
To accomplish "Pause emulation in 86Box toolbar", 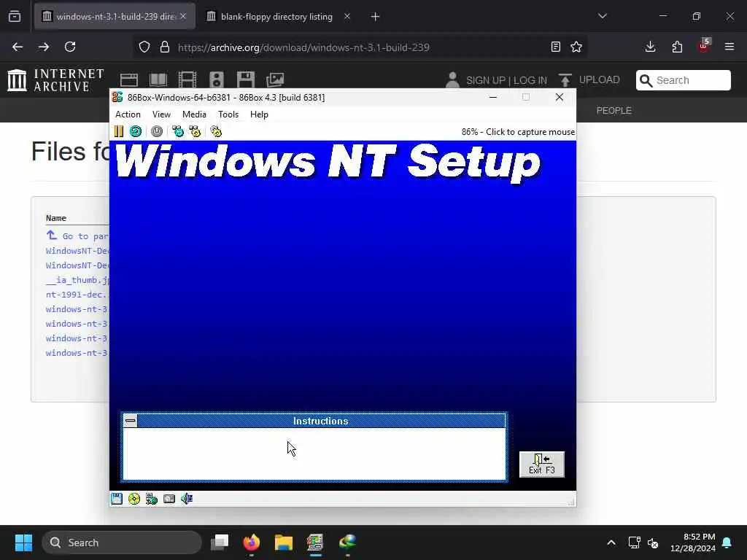I will coord(119,131).
